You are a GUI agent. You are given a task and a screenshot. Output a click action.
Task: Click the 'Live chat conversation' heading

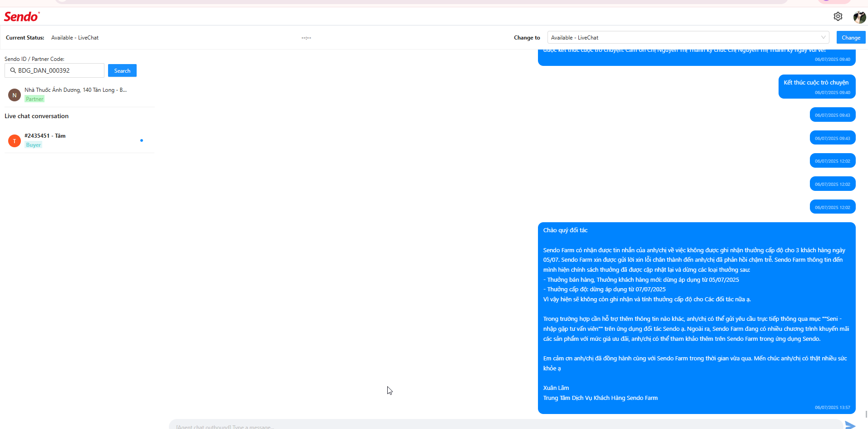tap(36, 116)
